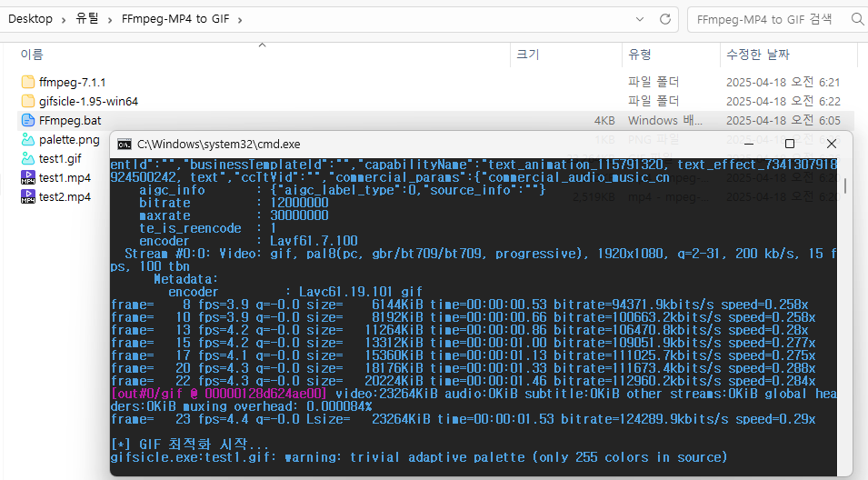Screen dimensions: 868x480
Task: Click 'Windows 배...' type of FFmpeg.bat
Action: (664, 121)
